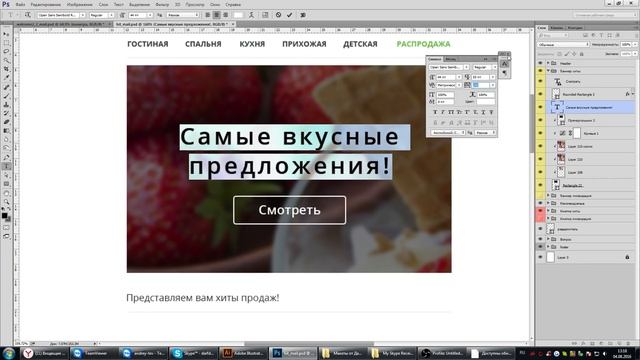Click the foreground color swatch

(4, 216)
